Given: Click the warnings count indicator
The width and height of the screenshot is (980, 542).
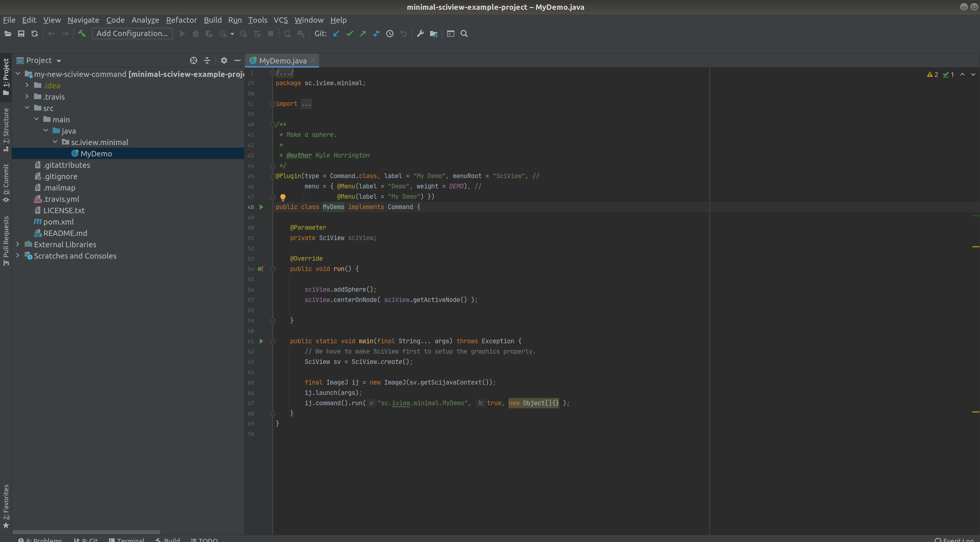Looking at the screenshot, I should coord(932,75).
